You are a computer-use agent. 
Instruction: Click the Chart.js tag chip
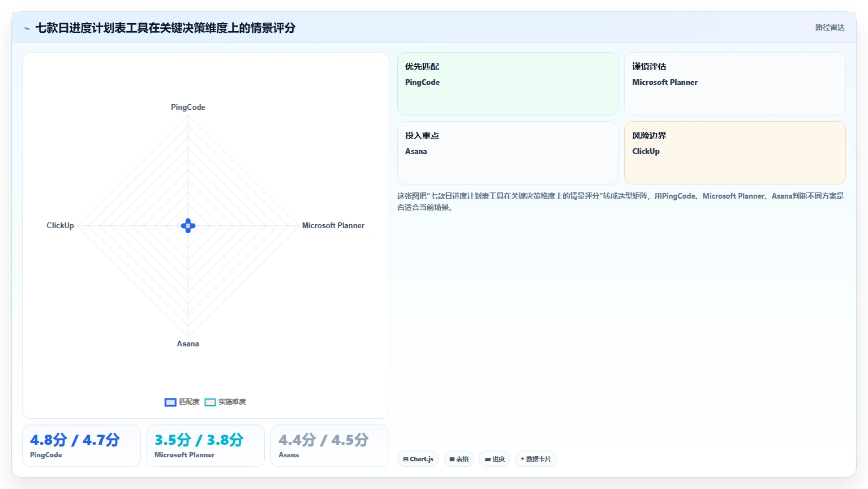[418, 459]
